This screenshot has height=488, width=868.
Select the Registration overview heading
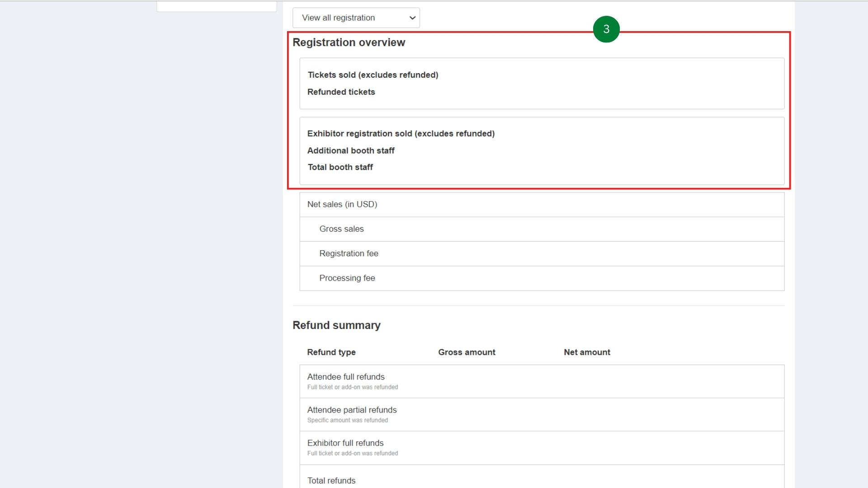pyautogui.click(x=349, y=42)
